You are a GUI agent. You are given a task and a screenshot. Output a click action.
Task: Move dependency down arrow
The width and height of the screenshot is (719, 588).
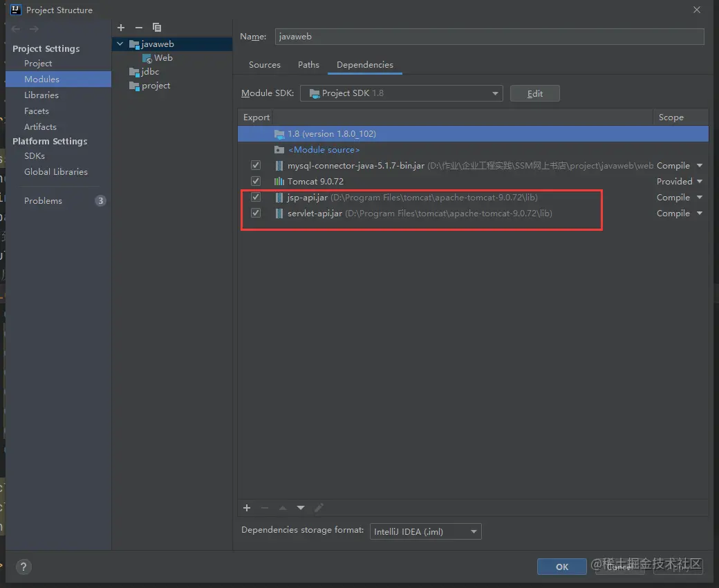coord(300,508)
